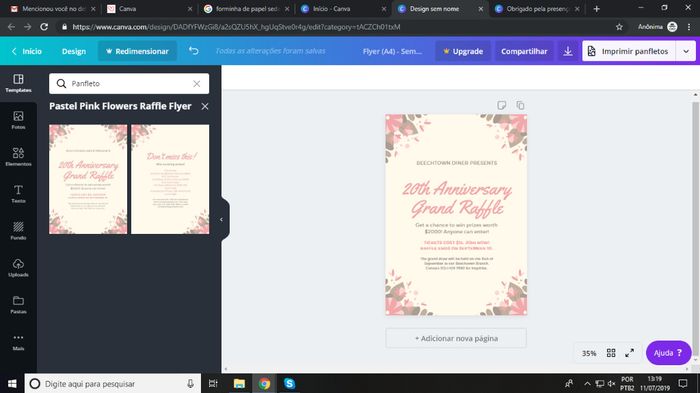
Task: Click Imprimir panfletos button
Action: tap(629, 51)
